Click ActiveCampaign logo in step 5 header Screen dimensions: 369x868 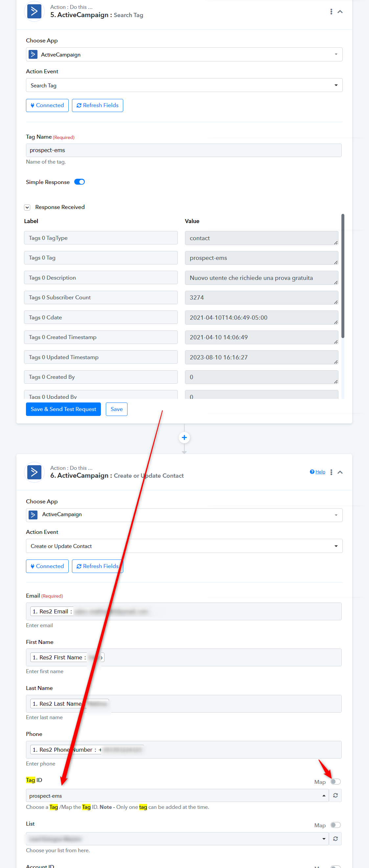[x=34, y=11]
